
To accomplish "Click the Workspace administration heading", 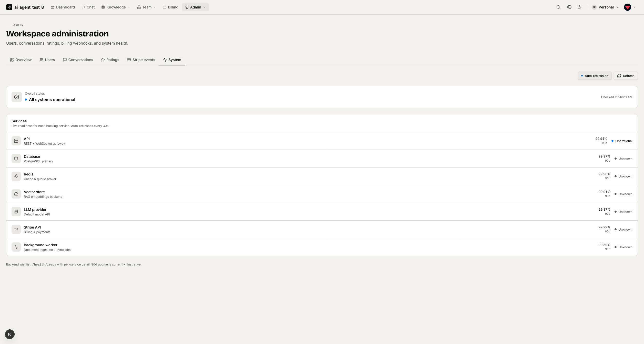I will [x=57, y=34].
